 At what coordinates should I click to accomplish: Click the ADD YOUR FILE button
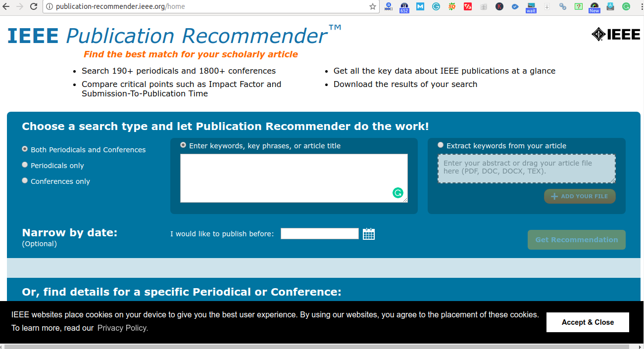(580, 196)
